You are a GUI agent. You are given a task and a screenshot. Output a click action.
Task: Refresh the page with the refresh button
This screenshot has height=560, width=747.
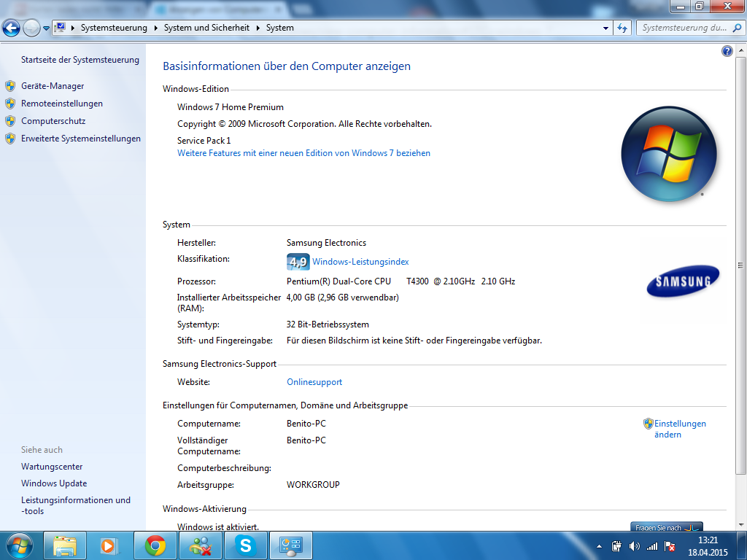point(622,28)
